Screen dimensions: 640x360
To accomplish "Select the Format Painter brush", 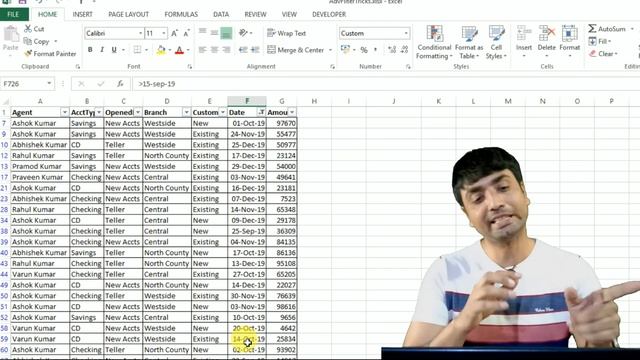I will point(28,53).
